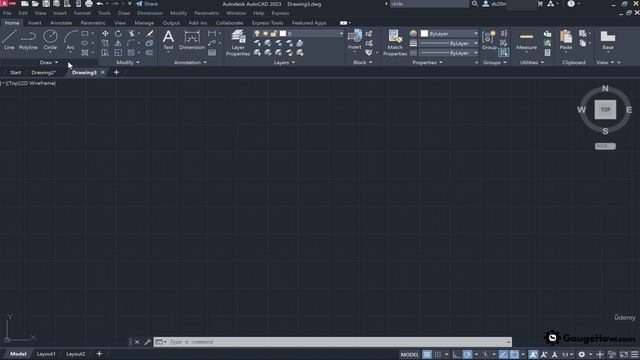Add new drawing tab with plus
640x360 pixels.
click(116, 72)
